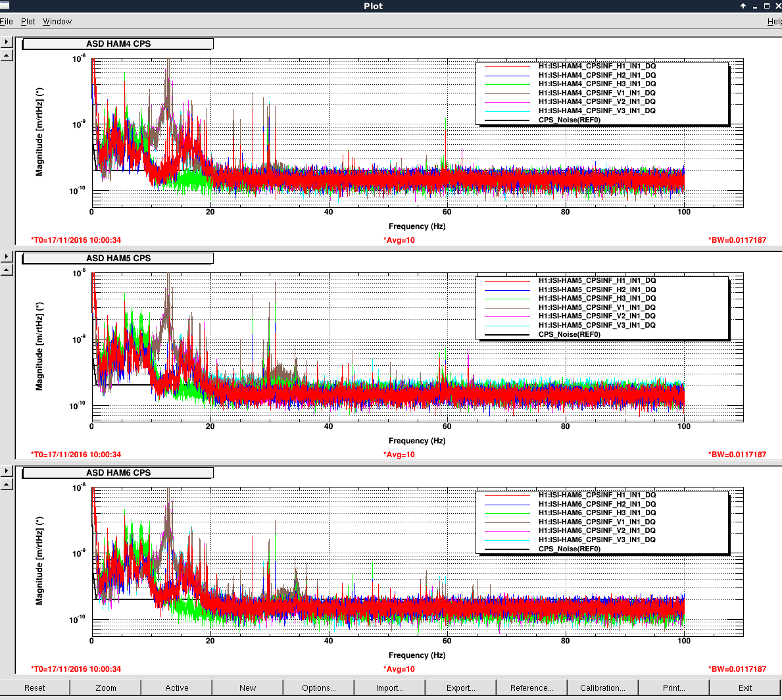Click the Export button

click(461, 688)
